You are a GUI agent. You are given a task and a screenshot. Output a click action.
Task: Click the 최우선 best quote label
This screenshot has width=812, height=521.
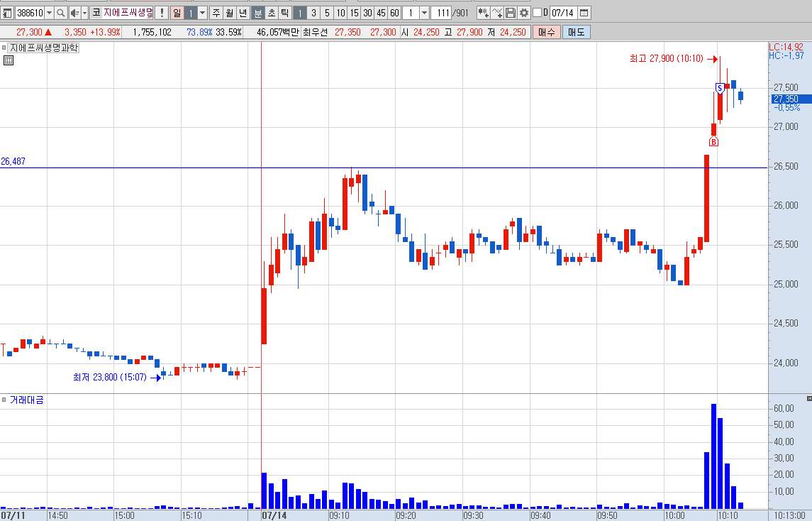click(x=316, y=32)
